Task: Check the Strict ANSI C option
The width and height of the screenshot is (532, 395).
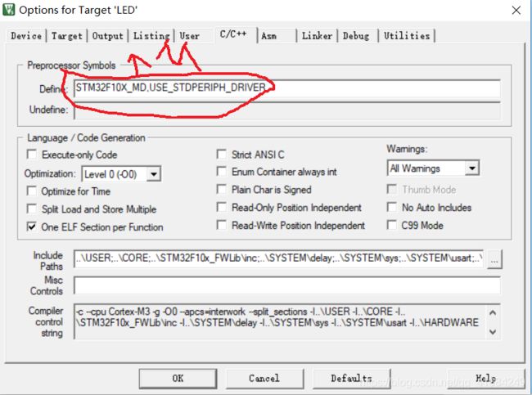Action: coord(223,155)
